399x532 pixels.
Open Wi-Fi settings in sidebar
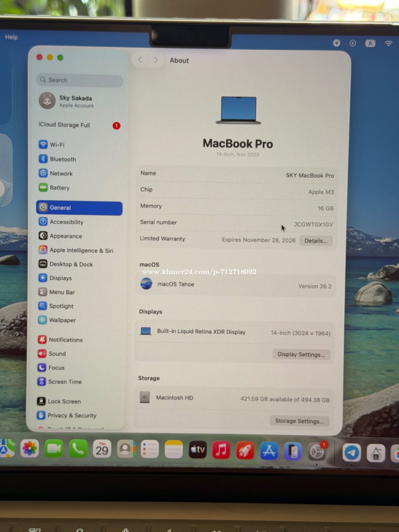[x=57, y=145]
